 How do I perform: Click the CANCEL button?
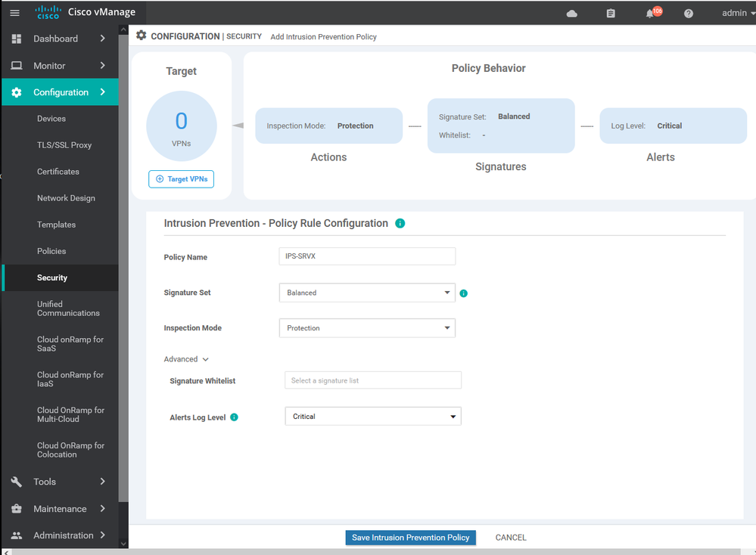pyautogui.click(x=511, y=538)
